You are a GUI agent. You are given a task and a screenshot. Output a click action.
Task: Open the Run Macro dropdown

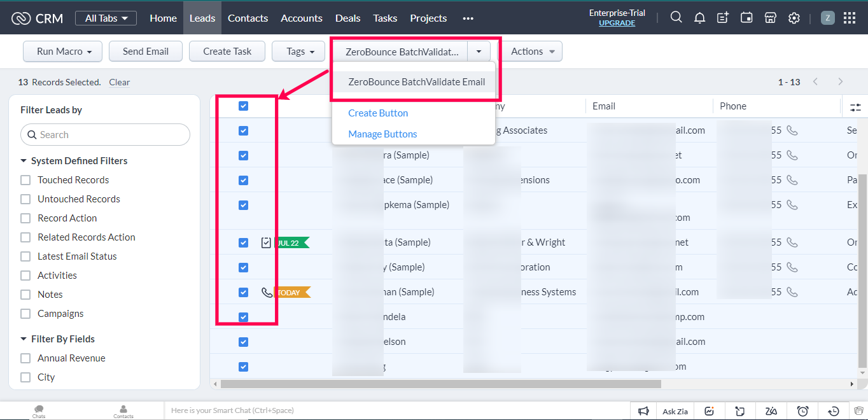[x=62, y=51]
